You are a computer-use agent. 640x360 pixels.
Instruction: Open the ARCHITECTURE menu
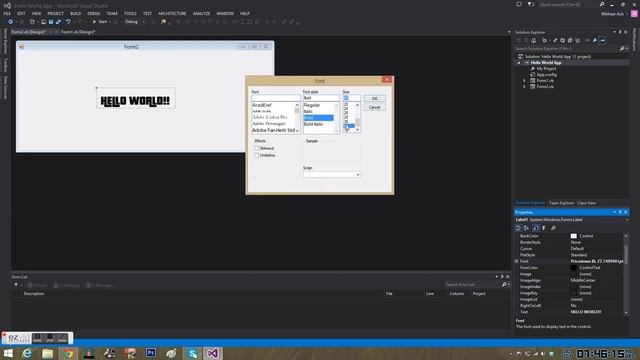[x=172, y=13]
